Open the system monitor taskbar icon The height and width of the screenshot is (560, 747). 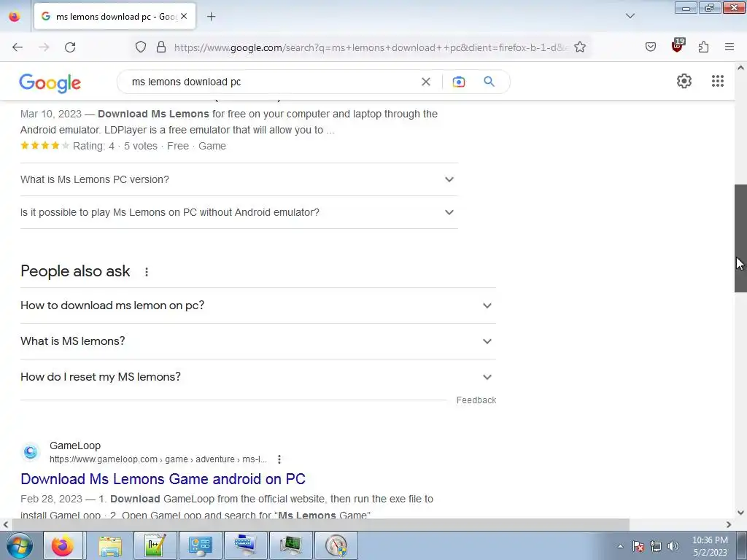point(290,545)
